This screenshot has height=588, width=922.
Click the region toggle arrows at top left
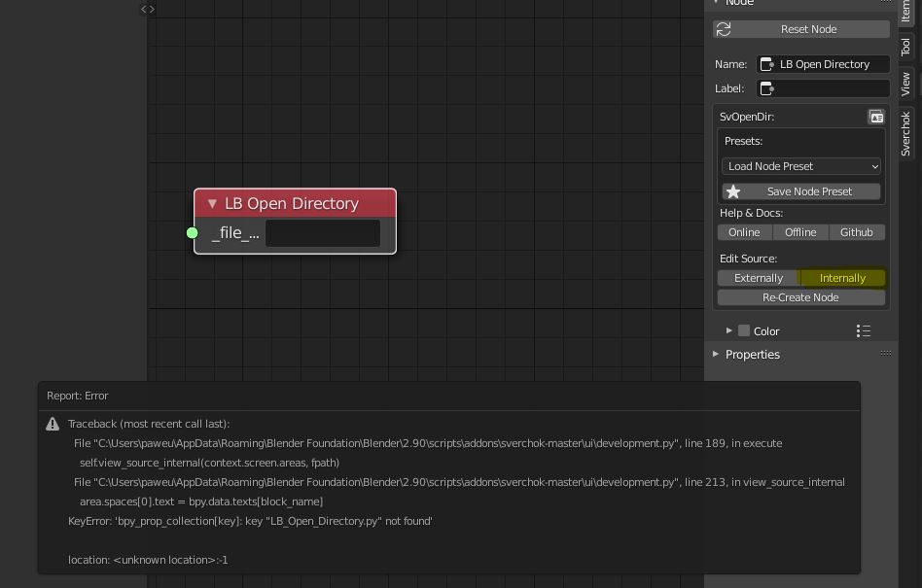click(148, 9)
